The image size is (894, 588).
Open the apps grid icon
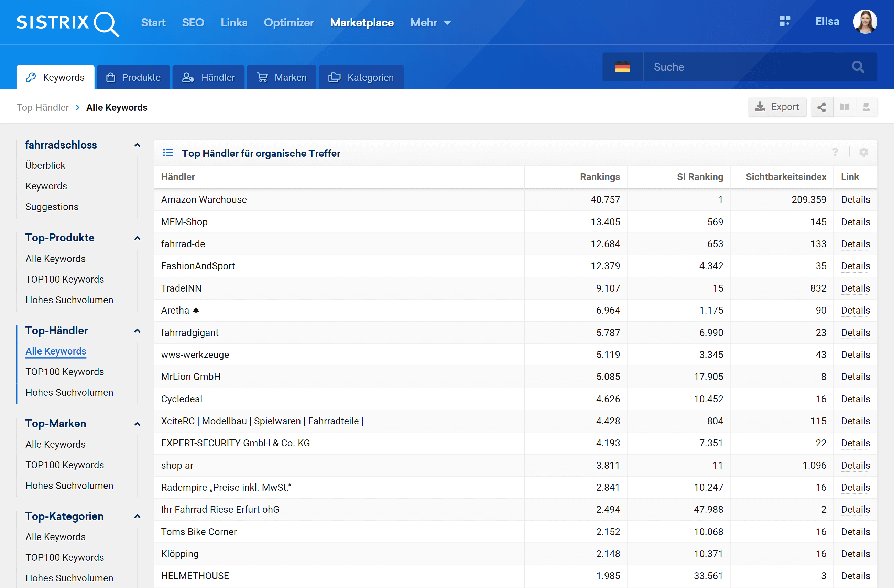point(785,21)
